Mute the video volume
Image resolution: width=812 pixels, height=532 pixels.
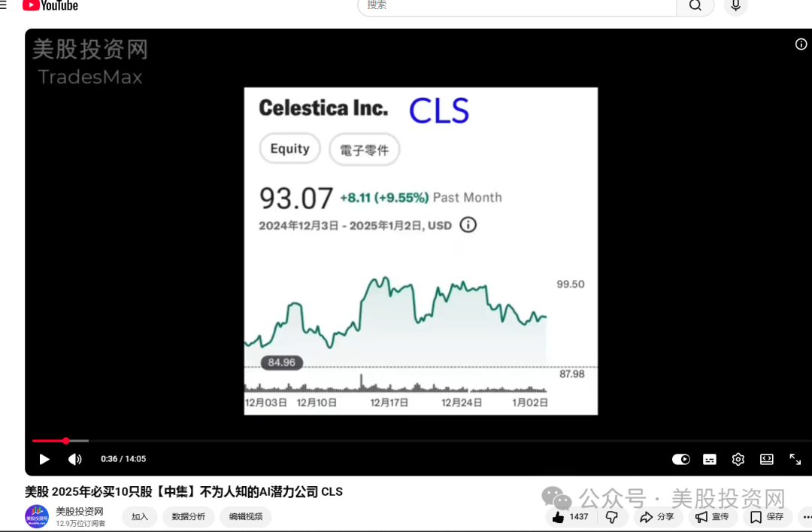75,460
